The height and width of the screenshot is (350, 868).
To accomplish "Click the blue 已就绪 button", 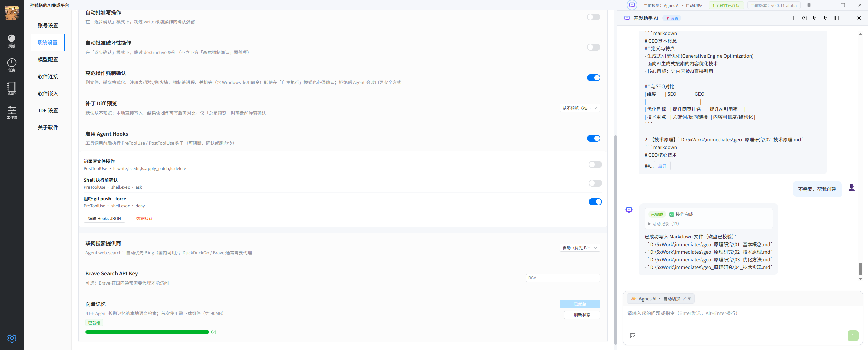I will click(x=580, y=304).
